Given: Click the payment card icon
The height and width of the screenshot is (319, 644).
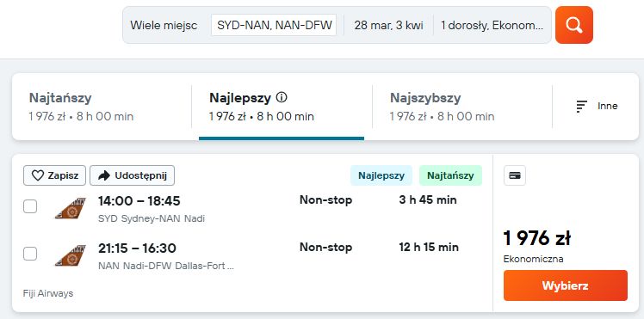Looking at the screenshot, I should (515, 175).
